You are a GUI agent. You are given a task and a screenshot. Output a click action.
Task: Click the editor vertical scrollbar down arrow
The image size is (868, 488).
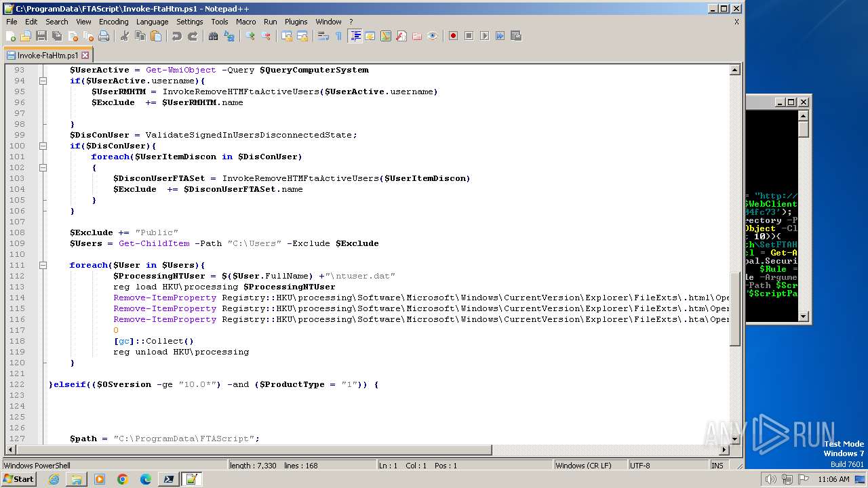[735, 439]
